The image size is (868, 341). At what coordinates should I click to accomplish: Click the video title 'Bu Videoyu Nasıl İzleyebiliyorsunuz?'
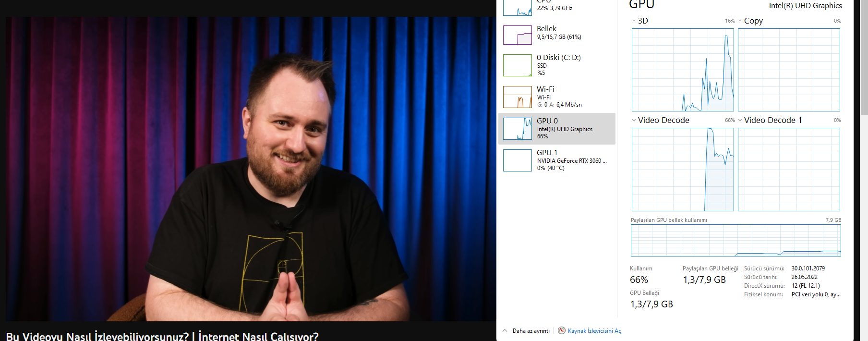pos(97,336)
